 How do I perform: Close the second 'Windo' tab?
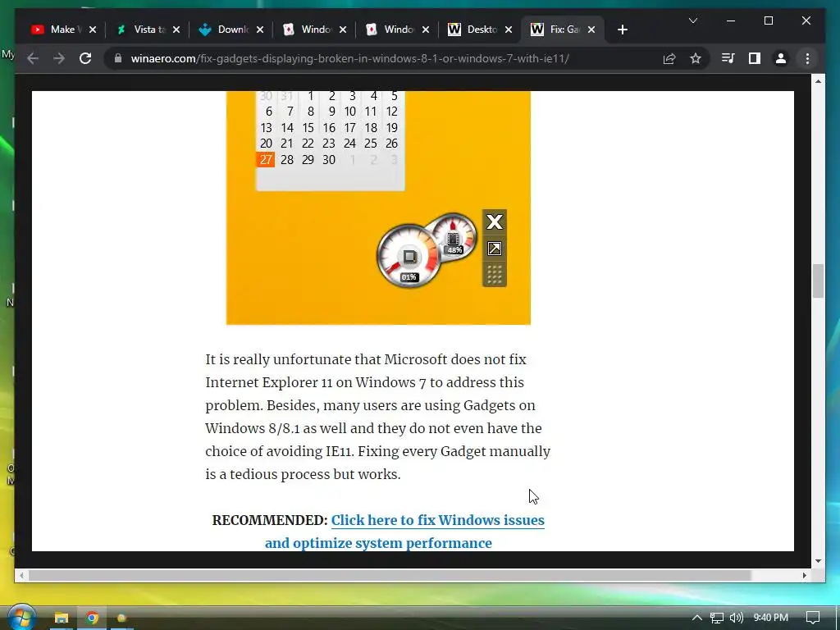click(426, 30)
